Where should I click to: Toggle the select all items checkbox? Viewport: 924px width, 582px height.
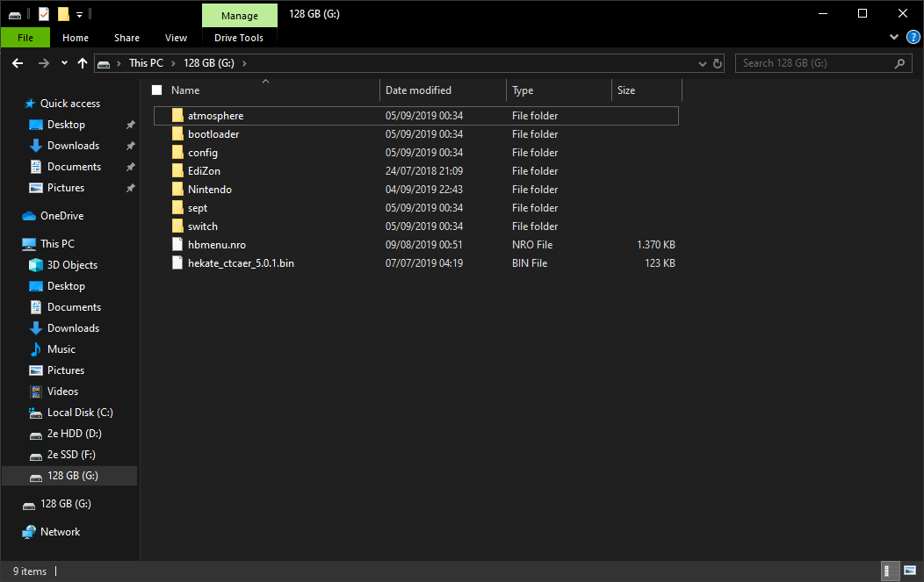pyautogui.click(x=157, y=90)
